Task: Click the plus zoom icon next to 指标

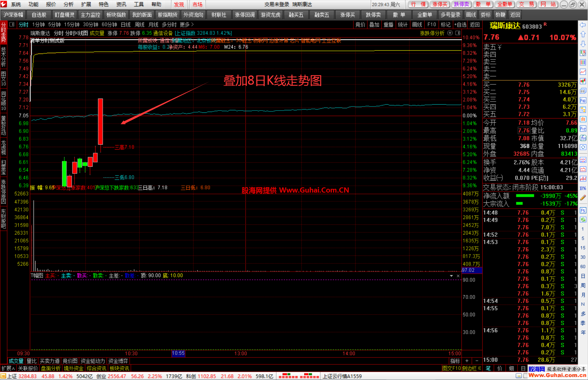Action: pyautogui.click(x=467, y=361)
